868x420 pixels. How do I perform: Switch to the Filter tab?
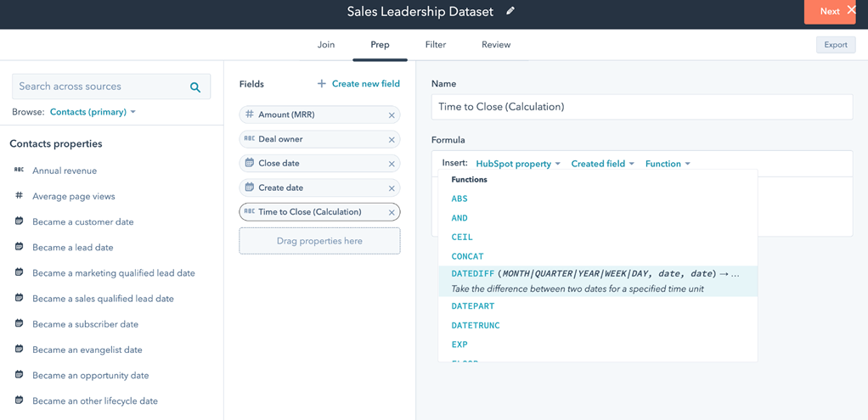point(436,45)
